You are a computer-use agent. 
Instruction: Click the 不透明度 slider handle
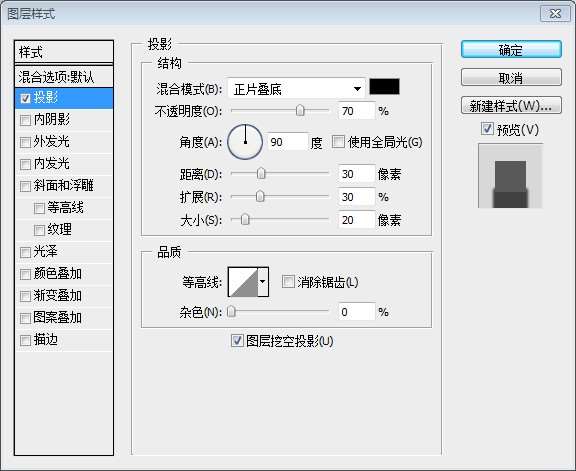pyautogui.click(x=300, y=110)
